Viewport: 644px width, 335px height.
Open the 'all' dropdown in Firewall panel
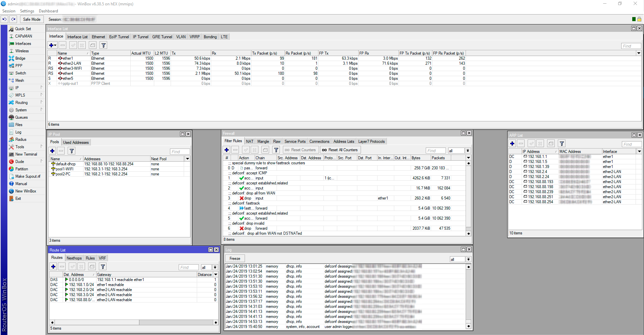pos(468,151)
